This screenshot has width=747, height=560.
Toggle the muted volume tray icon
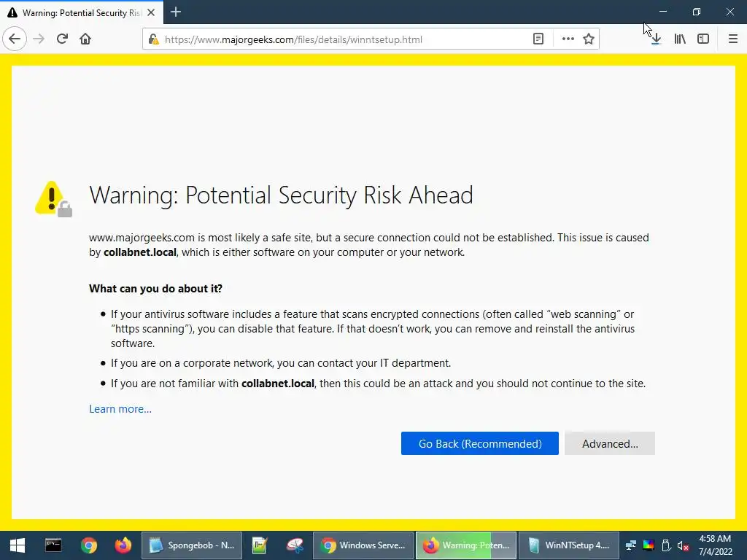tap(683, 545)
